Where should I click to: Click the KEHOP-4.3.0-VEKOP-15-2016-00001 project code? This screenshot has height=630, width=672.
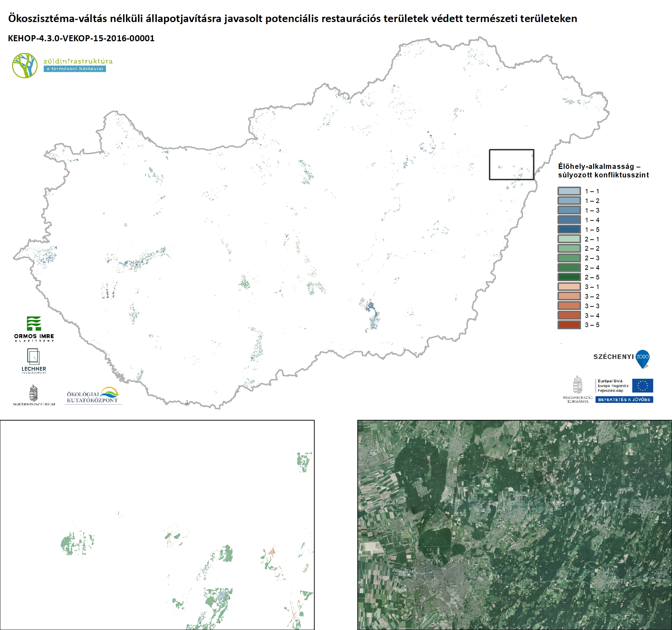point(81,38)
